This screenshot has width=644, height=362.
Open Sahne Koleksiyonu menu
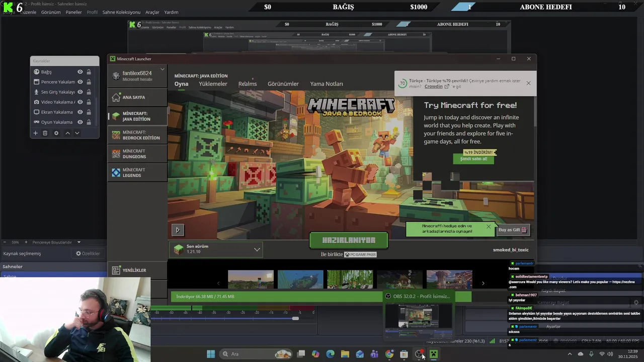(121, 12)
